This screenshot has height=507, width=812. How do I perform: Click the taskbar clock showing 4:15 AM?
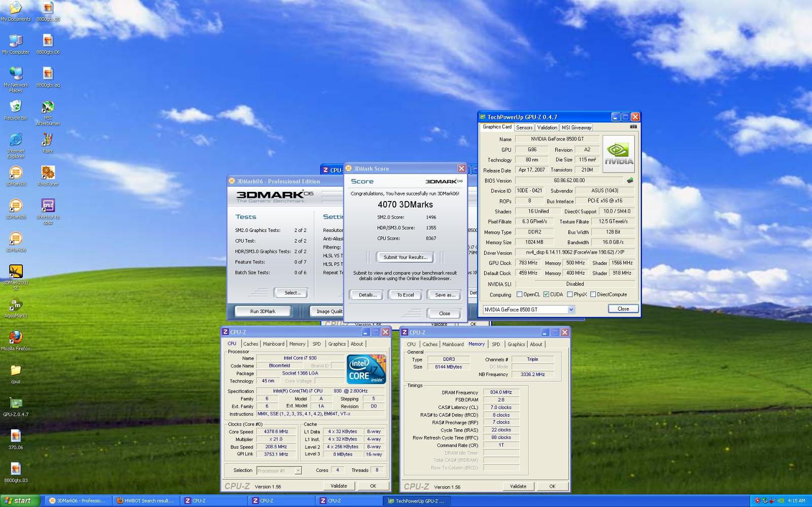pos(796,501)
